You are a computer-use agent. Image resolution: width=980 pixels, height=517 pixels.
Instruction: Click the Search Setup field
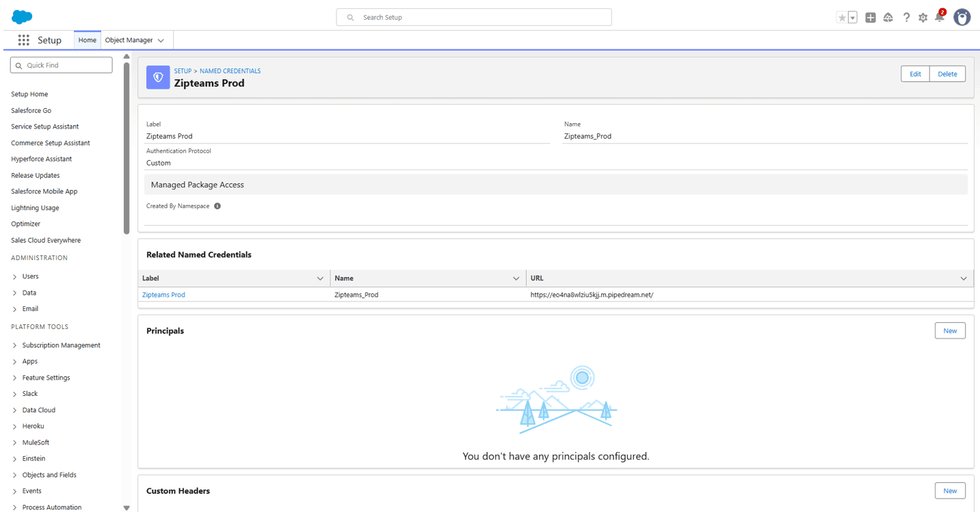click(x=474, y=17)
